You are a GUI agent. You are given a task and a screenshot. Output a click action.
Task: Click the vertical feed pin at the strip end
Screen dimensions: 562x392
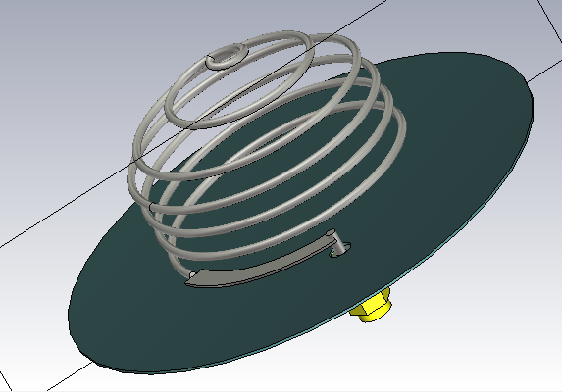click(x=337, y=243)
